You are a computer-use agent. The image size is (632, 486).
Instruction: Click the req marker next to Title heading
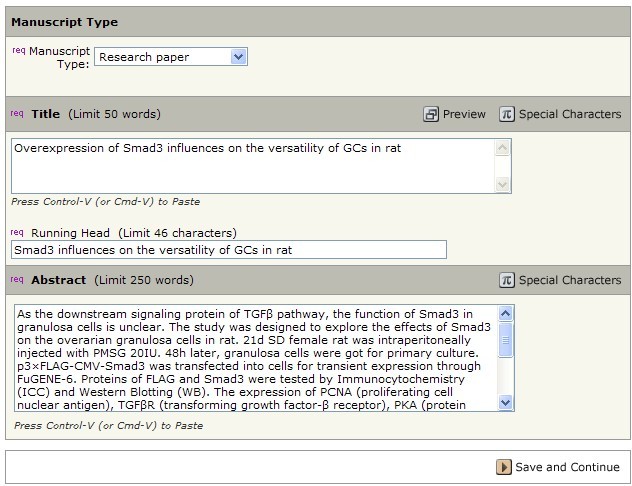17,113
